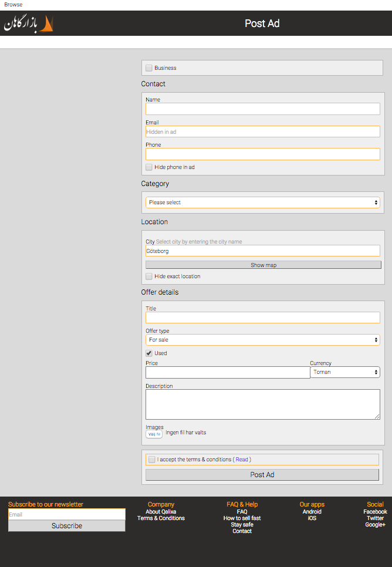Check Hide exact location option

pos(149,276)
